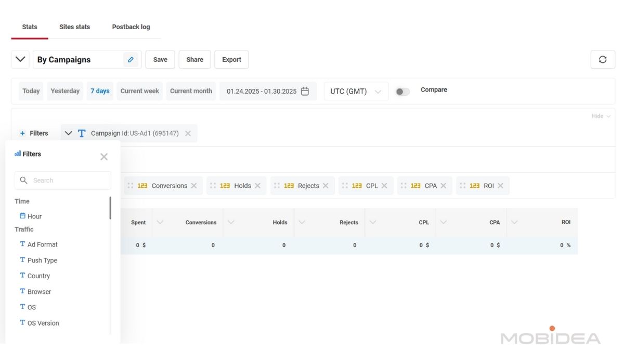Close the Filters popup panel
The height and width of the screenshot is (364, 624).
click(x=104, y=157)
